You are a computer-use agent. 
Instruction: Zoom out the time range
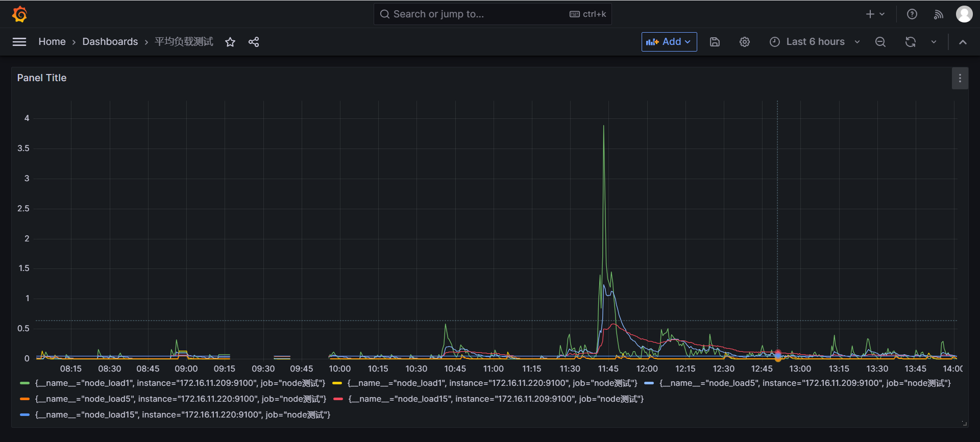pos(880,42)
